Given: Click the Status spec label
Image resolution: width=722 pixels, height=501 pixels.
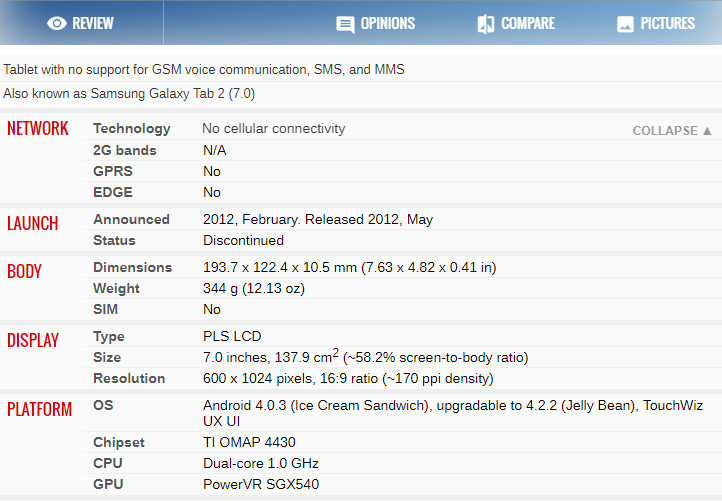Looking at the screenshot, I should 114,240.
